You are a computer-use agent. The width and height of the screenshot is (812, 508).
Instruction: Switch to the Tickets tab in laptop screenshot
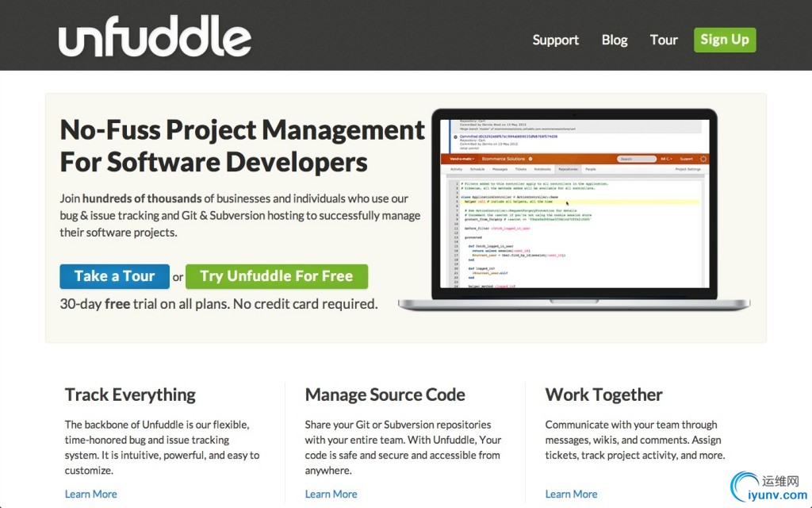point(521,169)
